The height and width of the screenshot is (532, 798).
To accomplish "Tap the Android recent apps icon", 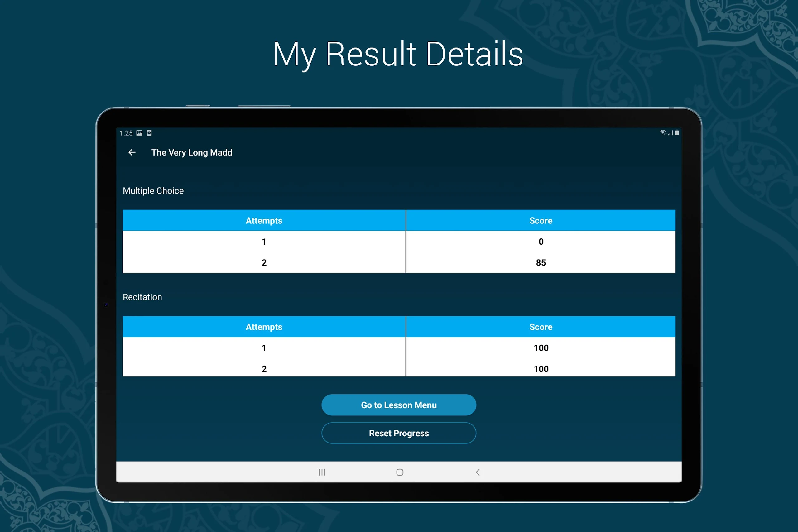I will pyautogui.click(x=322, y=472).
